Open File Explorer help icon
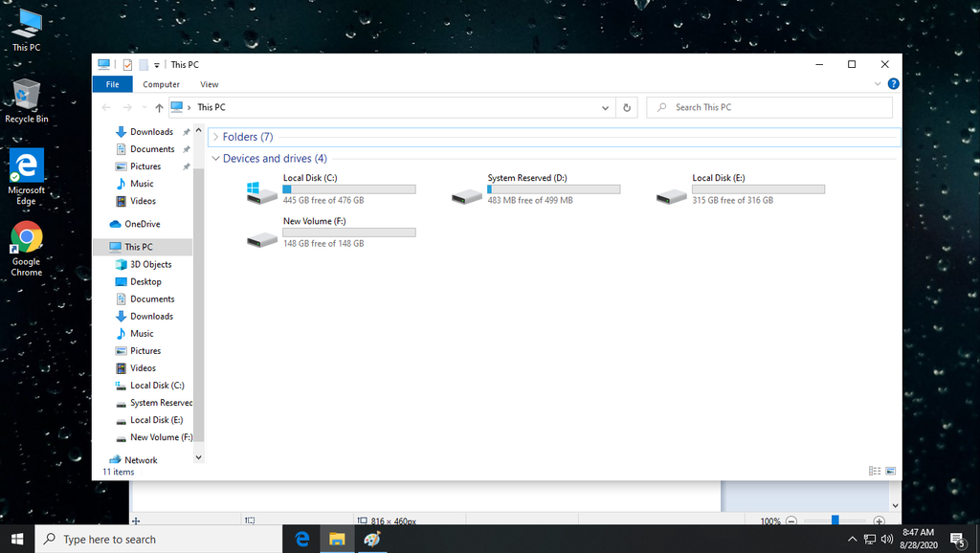 coord(893,84)
